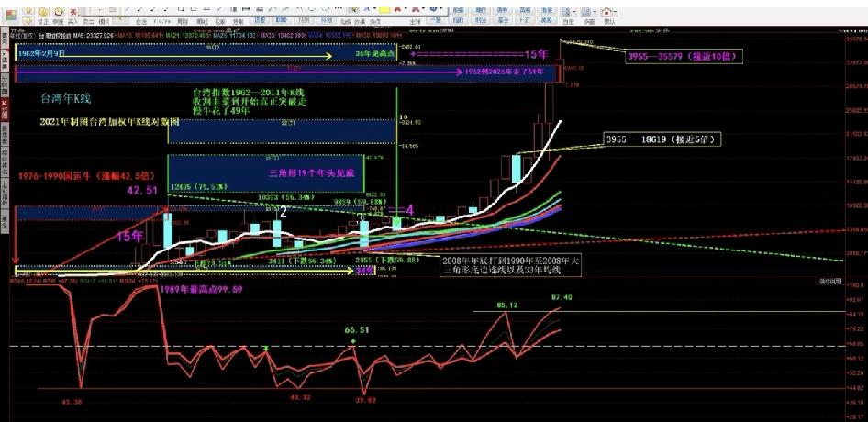Viewport: 868px width, 422px height.
Task: Click the 基金 market button
Action: point(504,20)
